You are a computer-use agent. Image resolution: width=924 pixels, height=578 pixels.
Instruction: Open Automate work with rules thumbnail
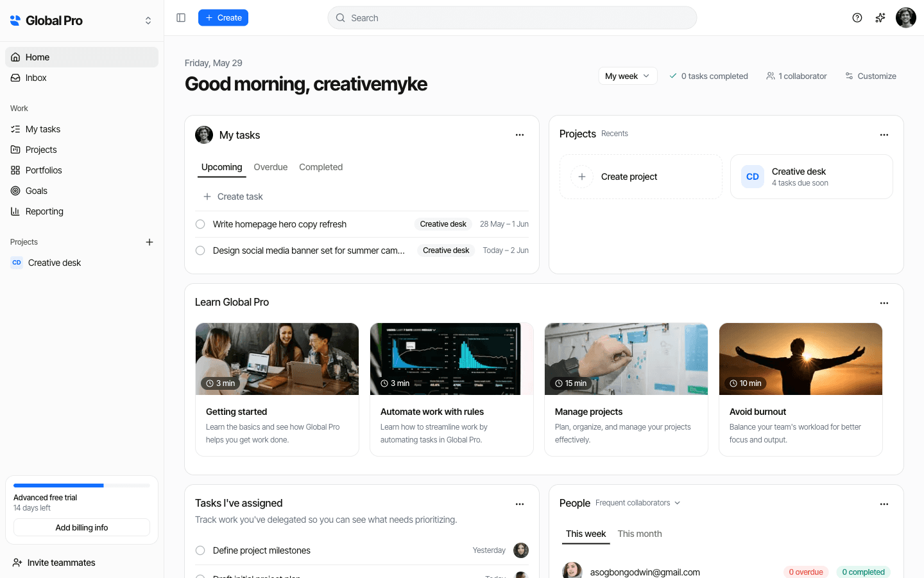[452, 359]
